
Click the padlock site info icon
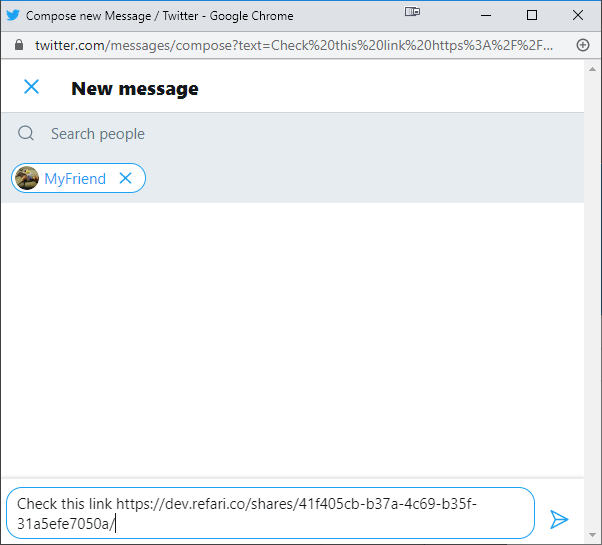(18, 45)
